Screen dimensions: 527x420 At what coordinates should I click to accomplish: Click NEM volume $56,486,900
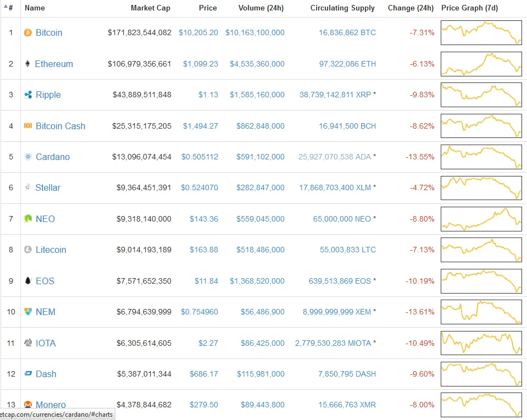click(x=263, y=312)
